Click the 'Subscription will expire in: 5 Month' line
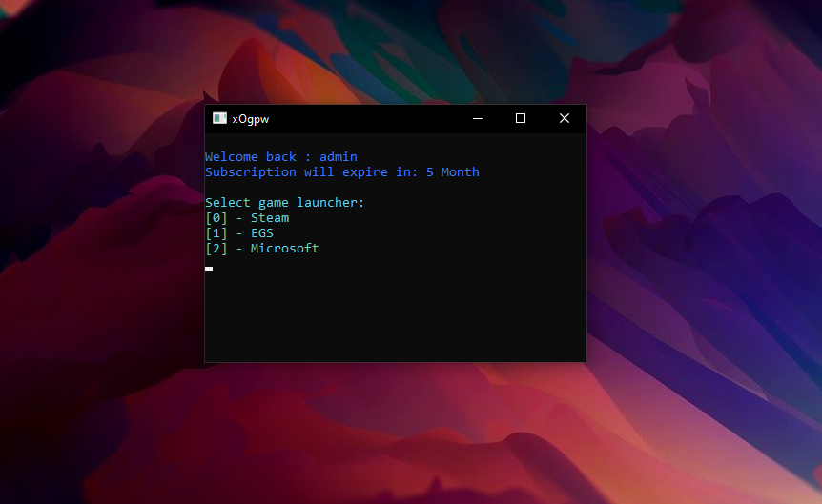The image size is (822, 504). tap(341, 171)
